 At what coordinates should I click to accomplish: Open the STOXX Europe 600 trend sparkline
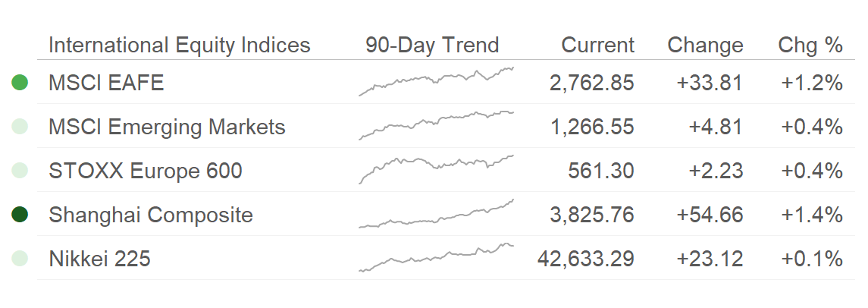[436, 169]
